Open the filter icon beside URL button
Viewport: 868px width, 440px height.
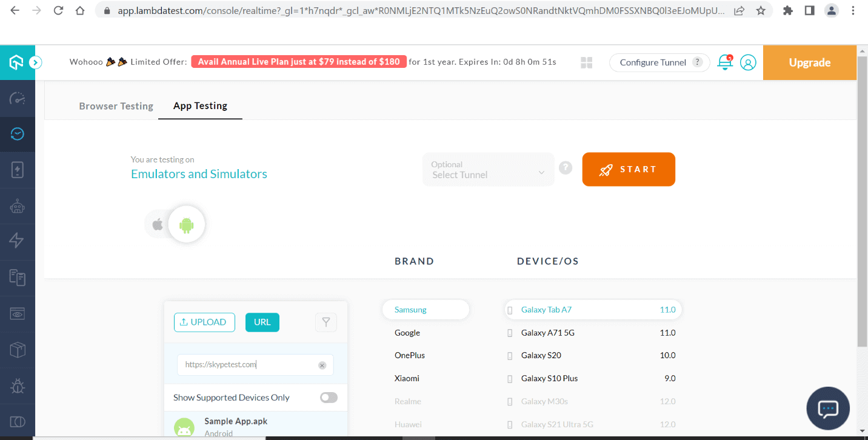coord(326,322)
